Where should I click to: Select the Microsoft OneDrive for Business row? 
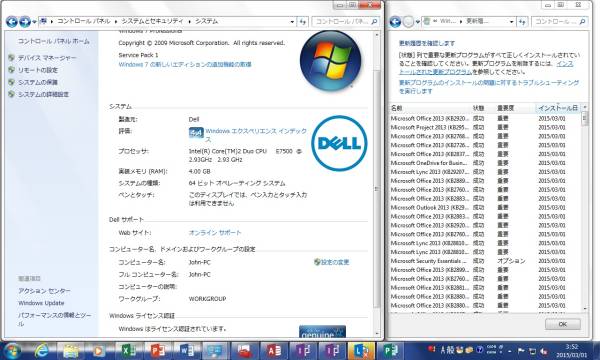(485, 163)
